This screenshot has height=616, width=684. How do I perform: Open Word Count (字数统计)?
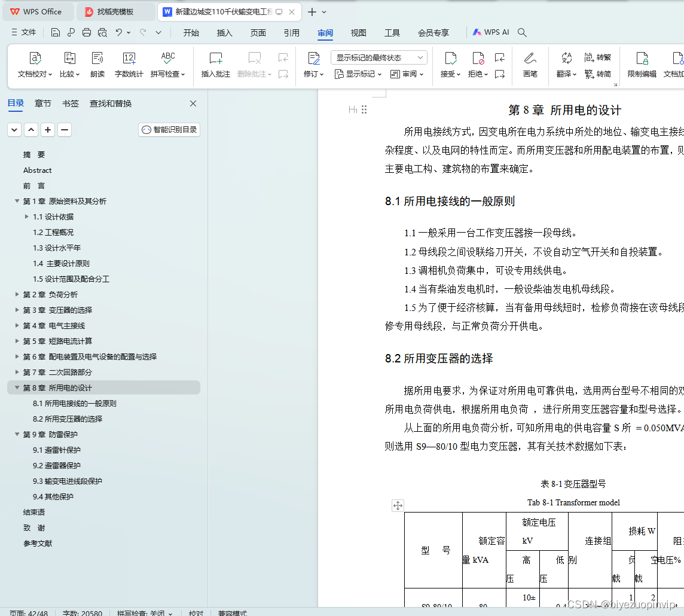click(x=129, y=65)
